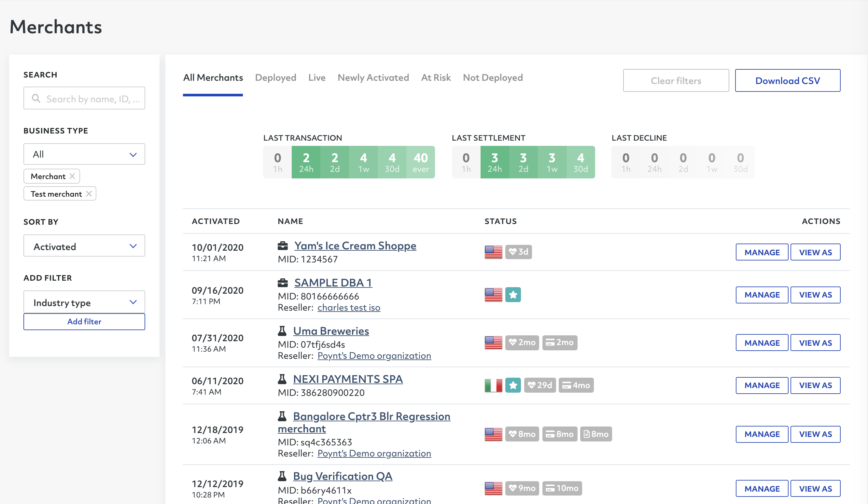The height and width of the screenshot is (504, 868).
Task: Click US flag in Uma Breweries row
Action: click(493, 343)
